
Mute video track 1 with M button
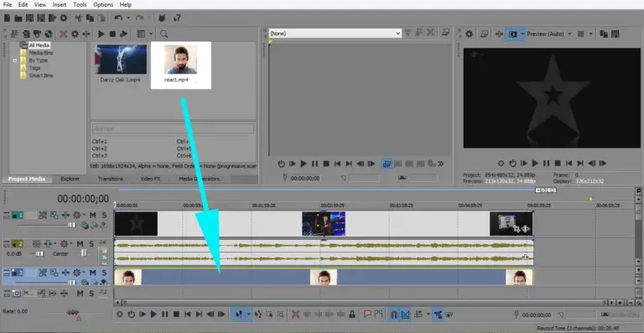(x=92, y=216)
